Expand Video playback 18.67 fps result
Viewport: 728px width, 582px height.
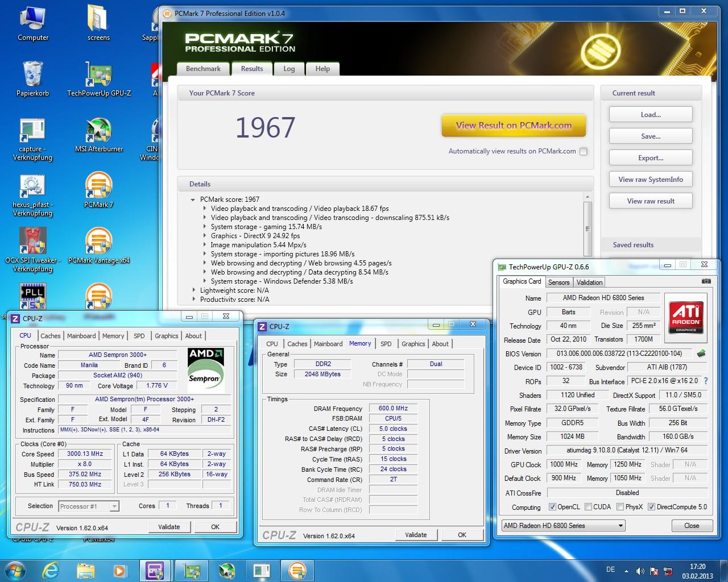point(205,209)
